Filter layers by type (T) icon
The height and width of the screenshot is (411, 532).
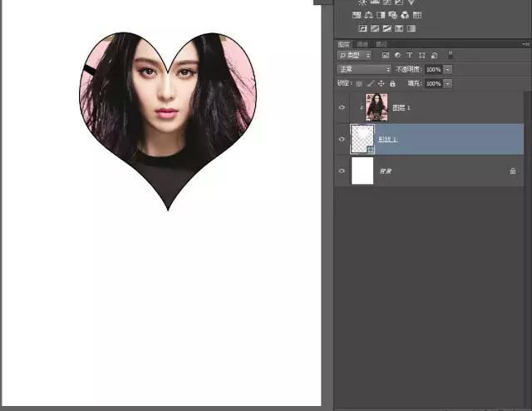[409, 55]
